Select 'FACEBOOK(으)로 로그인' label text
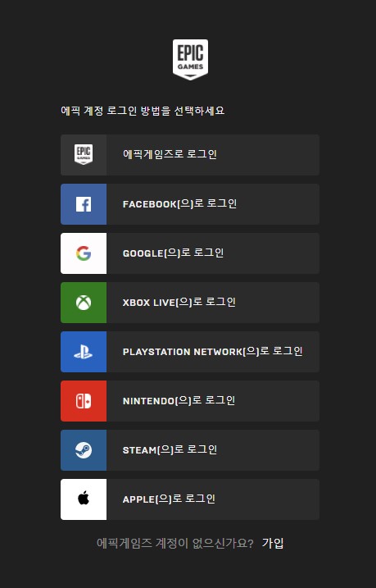 [x=179, y=203]
